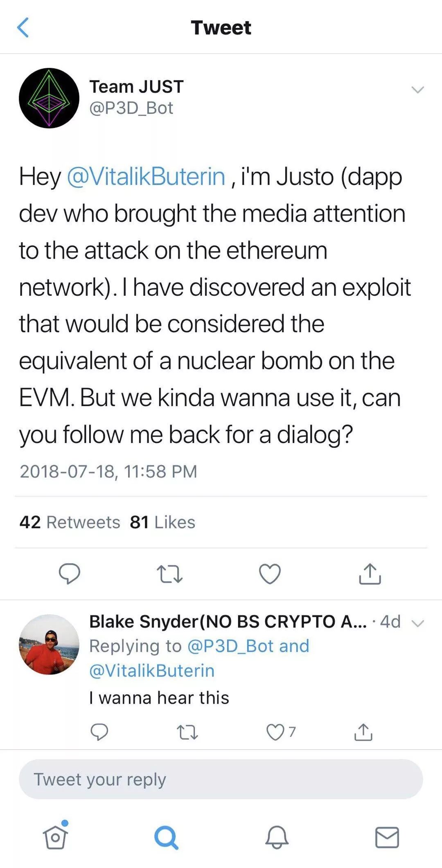
Task: Retweet the Team JUST tweet
Action: click(169, 573)
